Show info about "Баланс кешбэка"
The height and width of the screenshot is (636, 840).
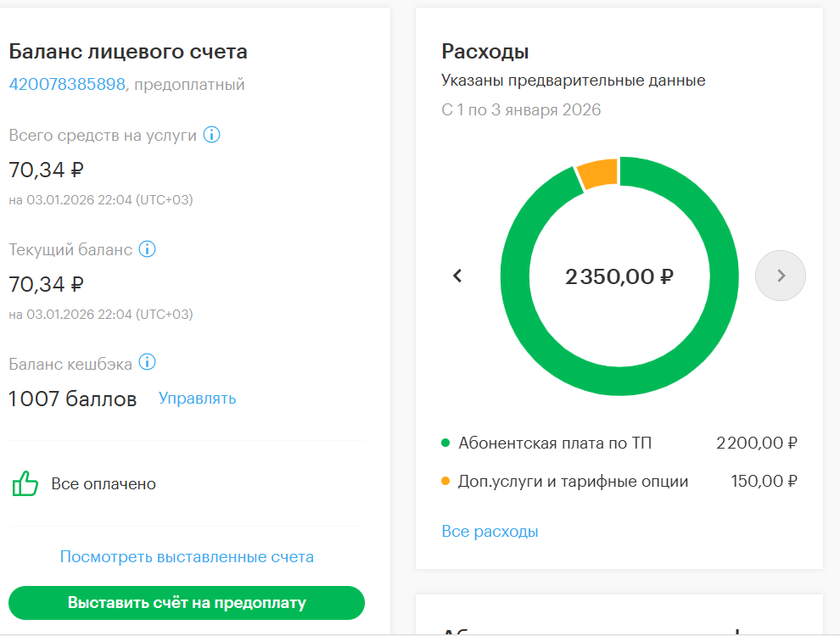coord(148,363)
